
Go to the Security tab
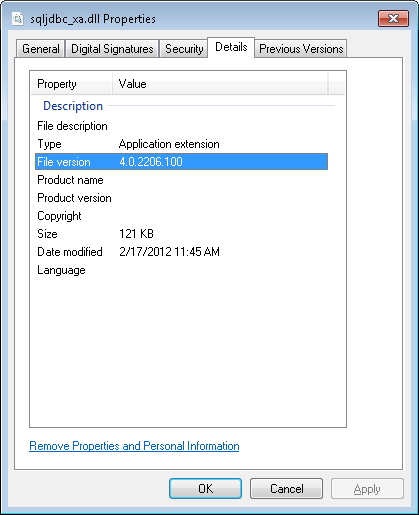pyautogui.click(x=184, y=49)
